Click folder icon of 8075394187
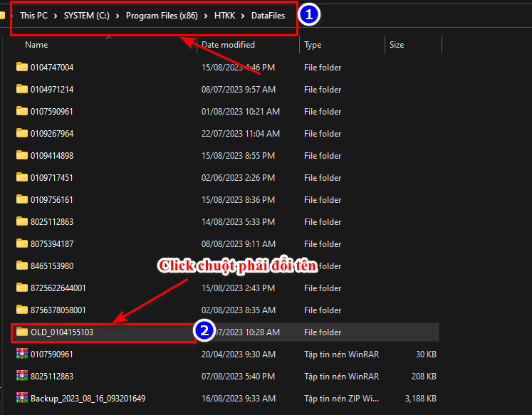 click(x=21, y=244)
